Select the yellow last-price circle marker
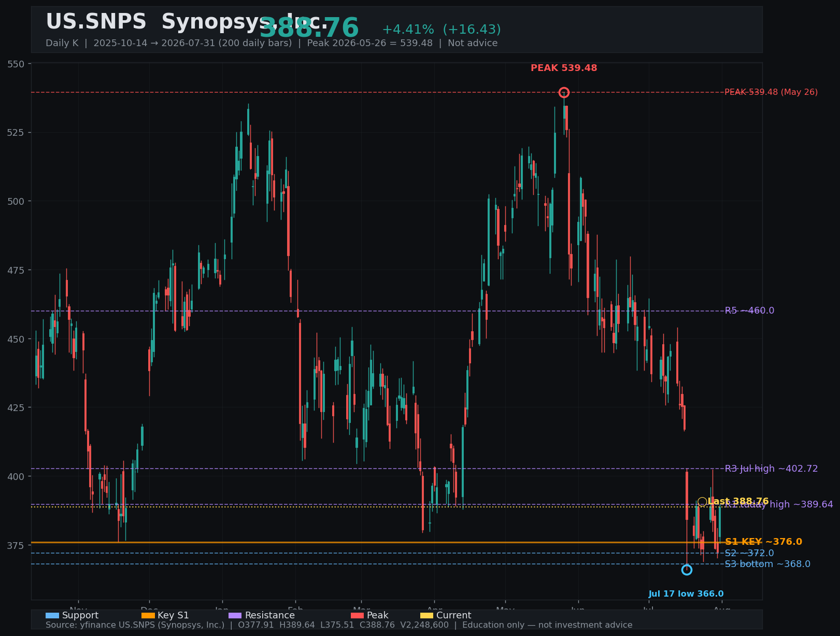840x636 pixels. coord(702,501)
